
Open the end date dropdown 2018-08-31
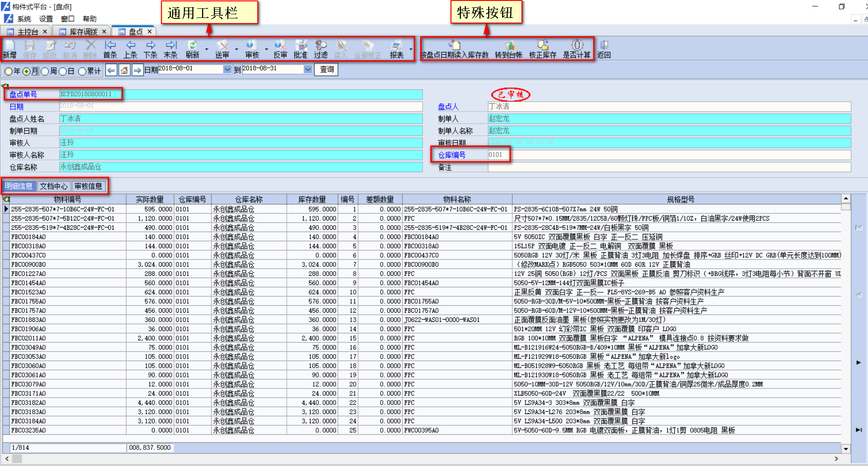click(308, 69)
